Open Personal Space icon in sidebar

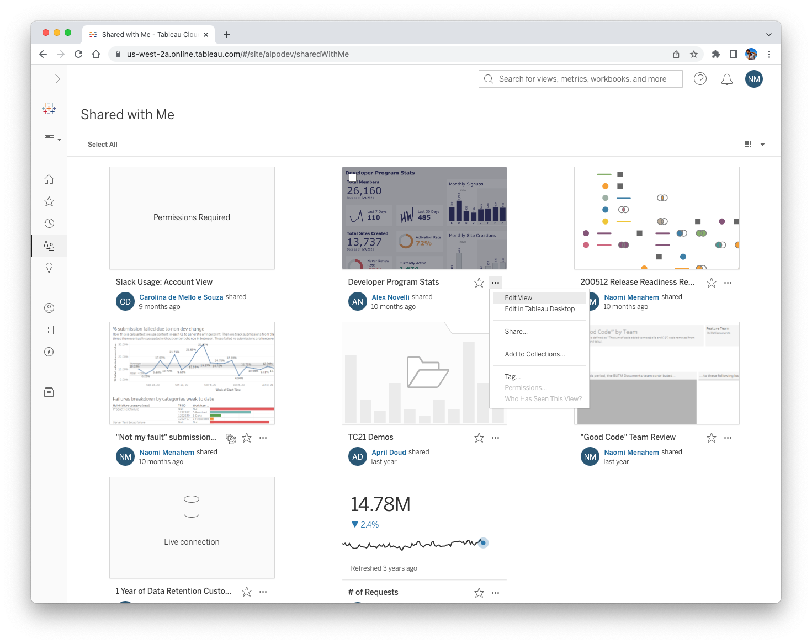pyautogui.click(x=49, y=308)
